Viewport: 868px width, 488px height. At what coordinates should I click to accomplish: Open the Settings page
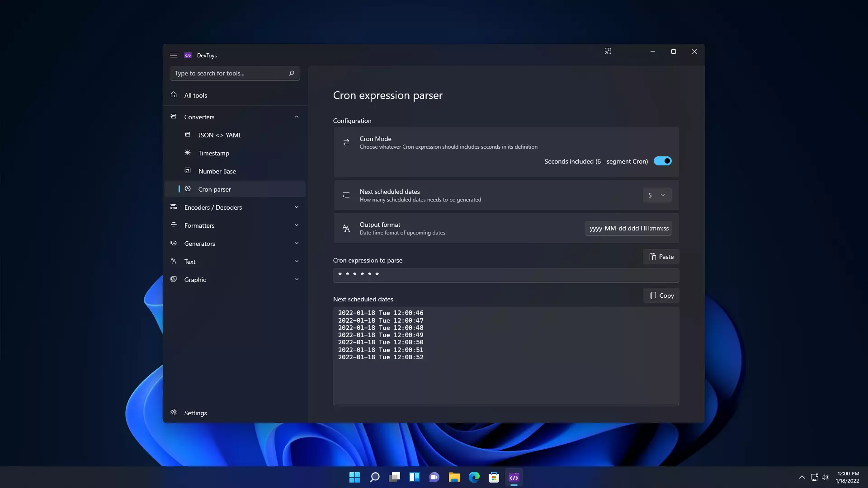pyautogui.click(x=235, y=413)
